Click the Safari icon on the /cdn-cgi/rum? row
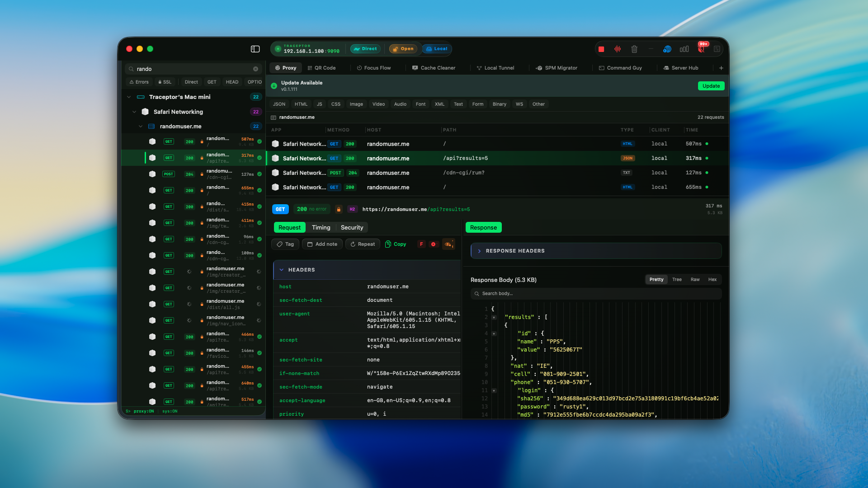 coord(275,173)
